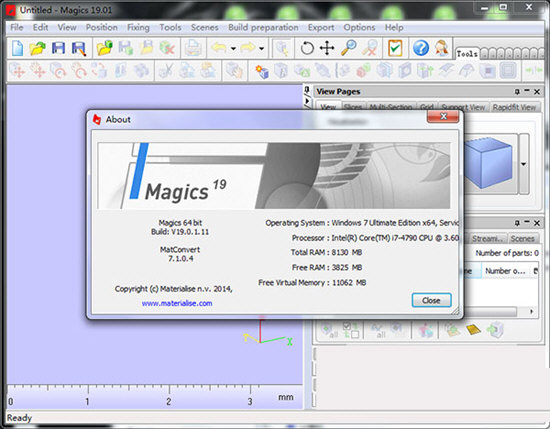550x429 pixels.
Task: Click the 'Number o...' column header
Action: point(505,271)
